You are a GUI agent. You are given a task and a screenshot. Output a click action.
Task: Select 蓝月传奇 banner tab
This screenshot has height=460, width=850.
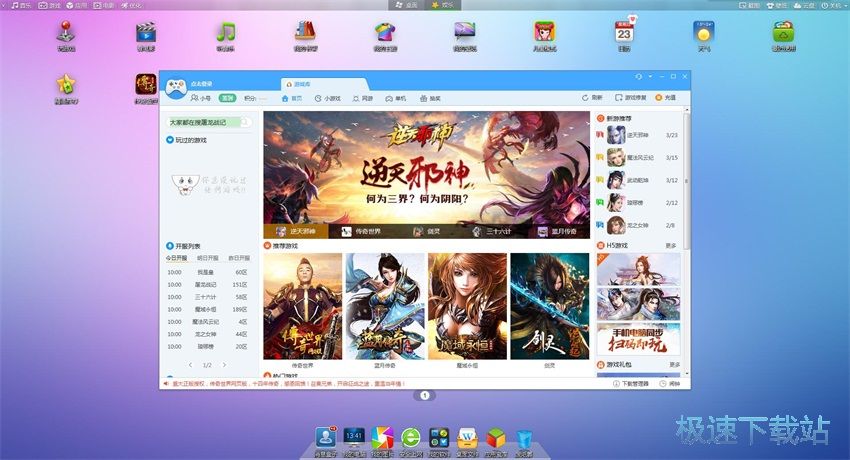[557, 231]
